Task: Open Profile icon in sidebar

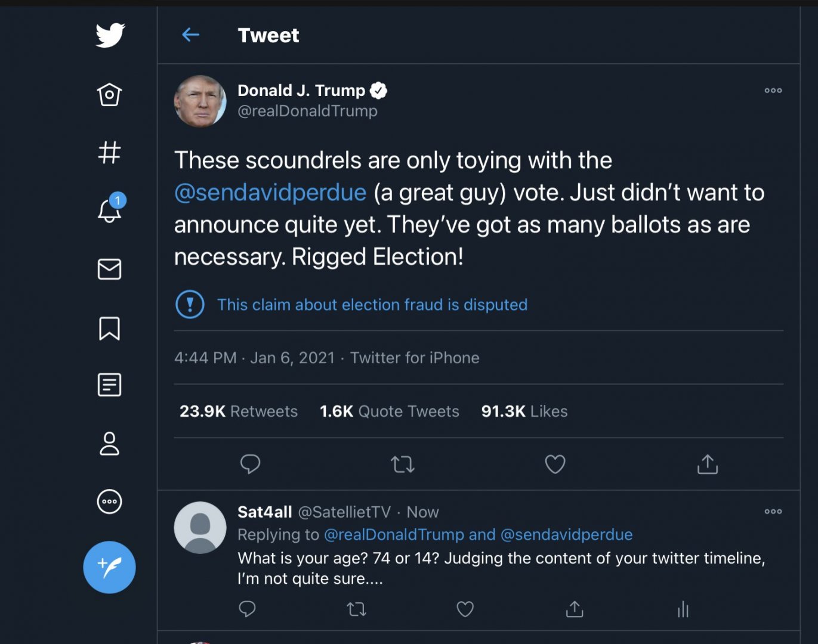Action: click(109, 444)
